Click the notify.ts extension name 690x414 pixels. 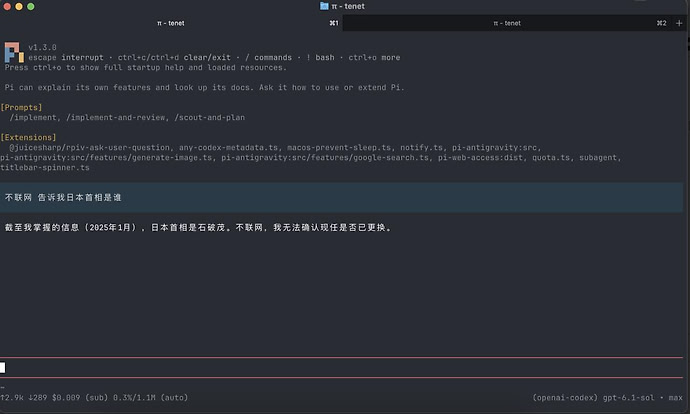point(421,147)
